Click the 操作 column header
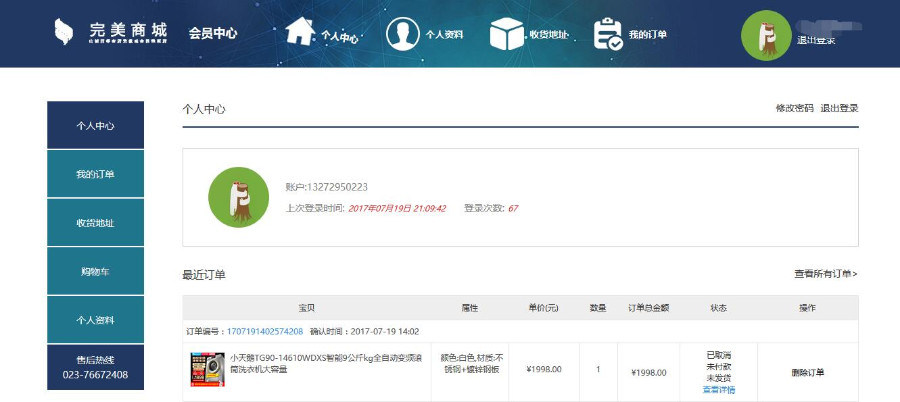The image size is (900, 402). point(808,308)
